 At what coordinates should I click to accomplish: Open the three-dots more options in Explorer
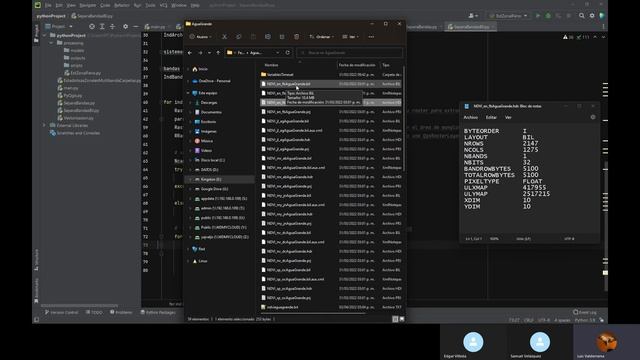[371, 37]
